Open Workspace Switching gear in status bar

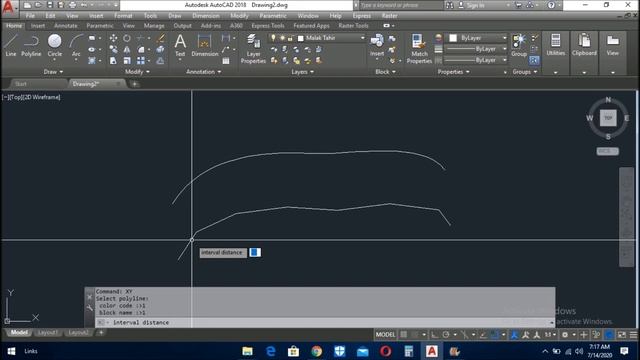point(565,335)
